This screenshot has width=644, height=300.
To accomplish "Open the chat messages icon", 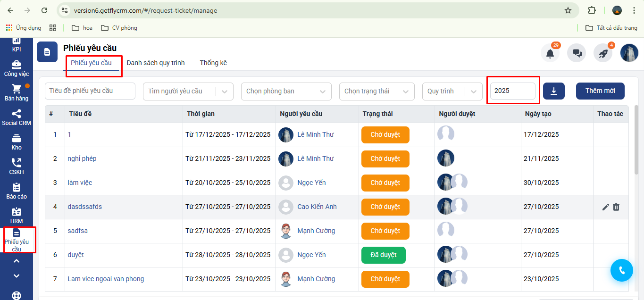I will pyautogui.click(x=577, y=53).
